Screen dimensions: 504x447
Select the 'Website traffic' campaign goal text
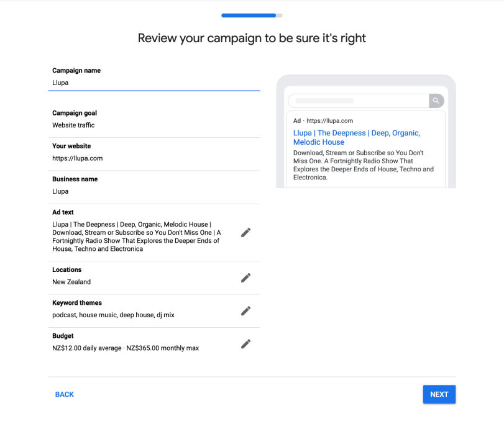tap(73, 125)
